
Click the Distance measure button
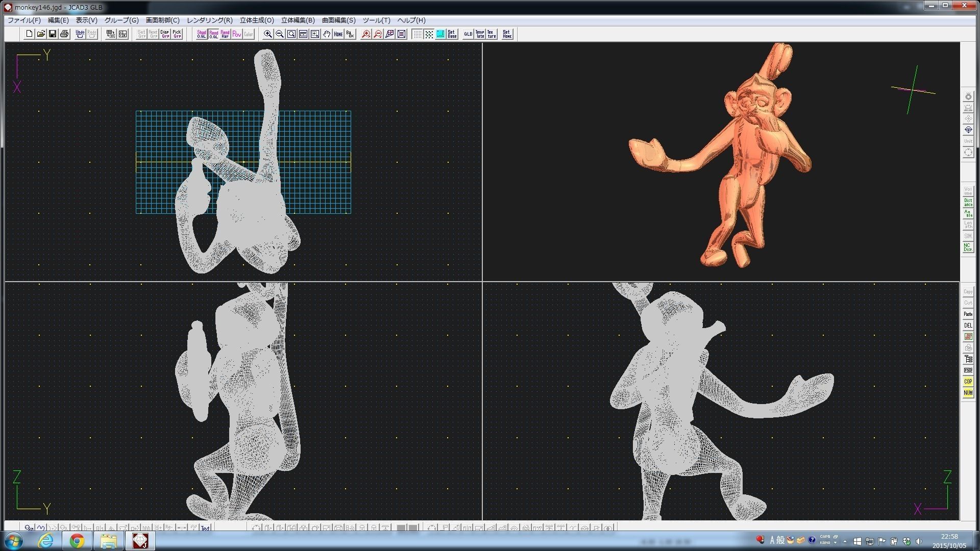(x=968, y=203)
